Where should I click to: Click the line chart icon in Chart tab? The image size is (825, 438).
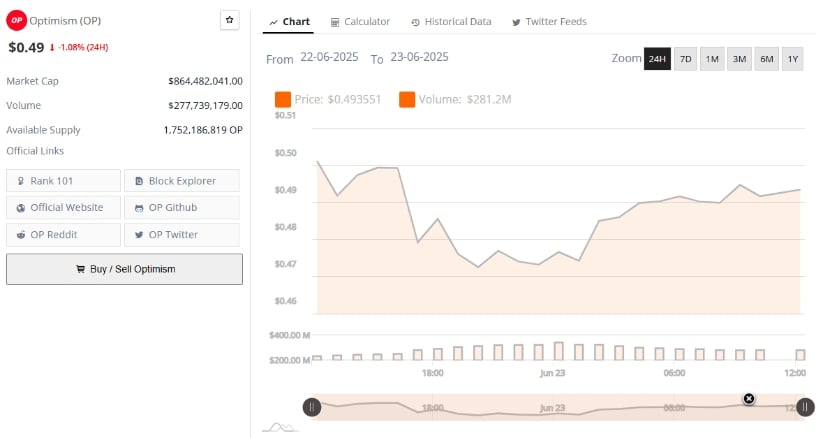point(273,22)
